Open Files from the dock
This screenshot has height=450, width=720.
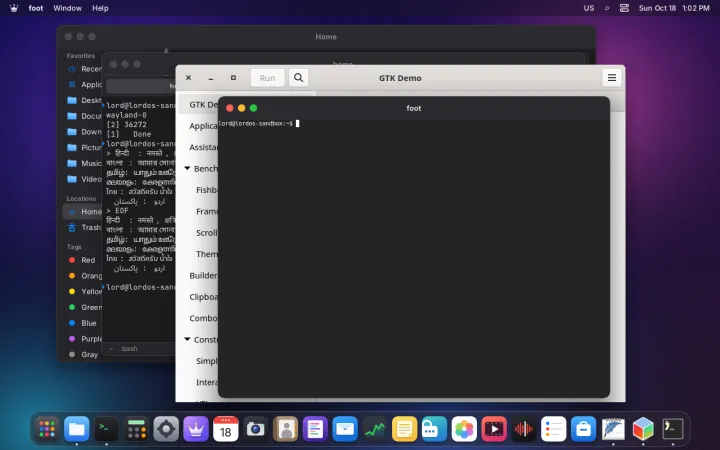(x=77, y=430)
